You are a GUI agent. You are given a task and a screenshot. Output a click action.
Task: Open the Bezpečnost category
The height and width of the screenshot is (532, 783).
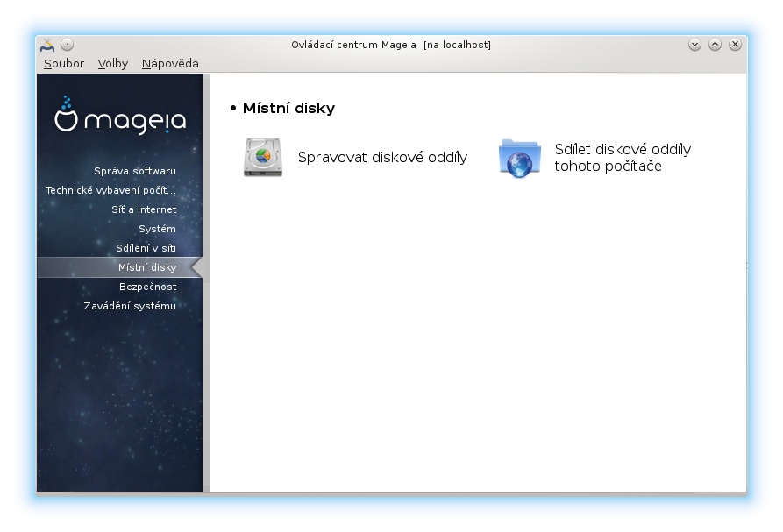[148, 287]
